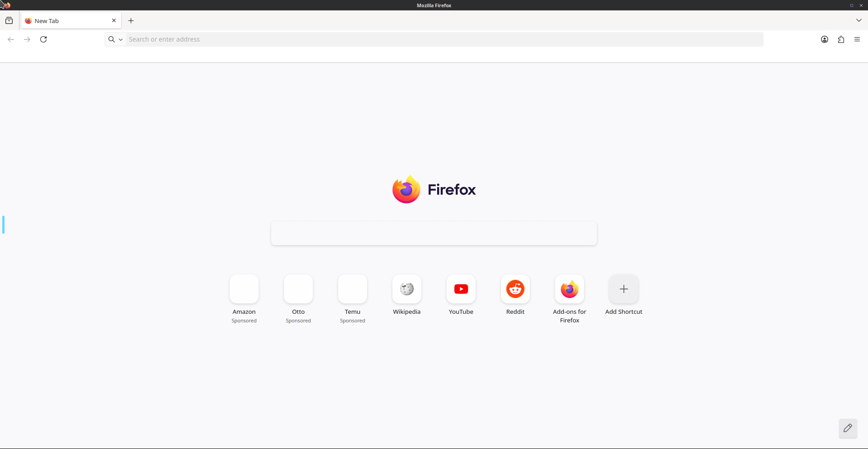Close the New Tab tab
868x449 pixels.
coord(114,20)
